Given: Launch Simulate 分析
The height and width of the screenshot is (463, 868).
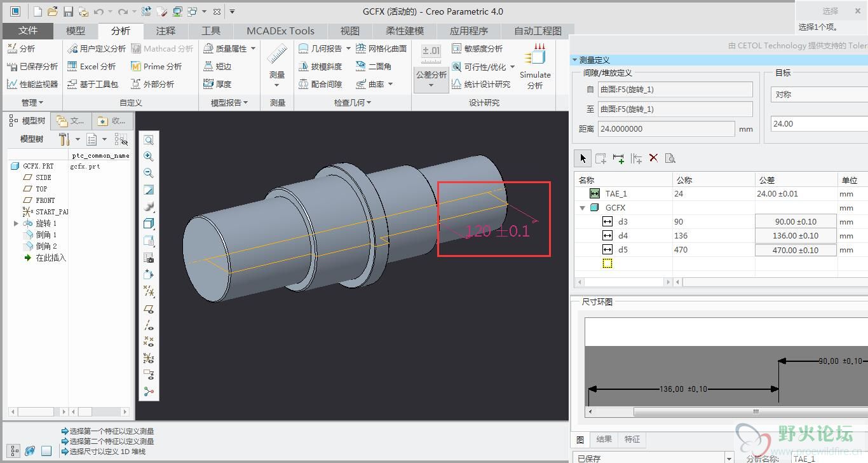Looking at the screenshot, I should coord(535,67).
